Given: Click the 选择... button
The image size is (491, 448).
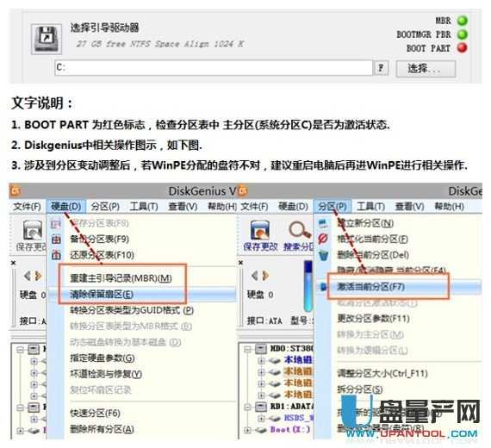Looking at the screenshot, I should (426, 68).
